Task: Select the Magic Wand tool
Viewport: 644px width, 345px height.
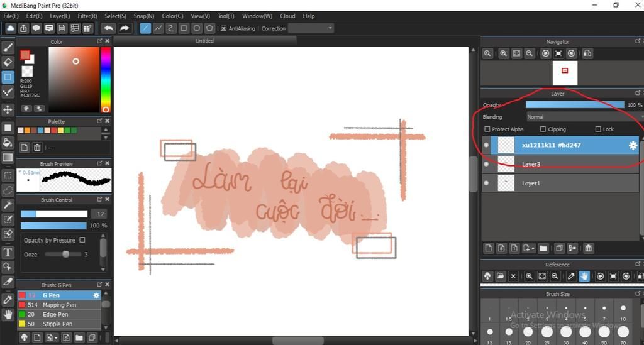Action: click(8, 205)
